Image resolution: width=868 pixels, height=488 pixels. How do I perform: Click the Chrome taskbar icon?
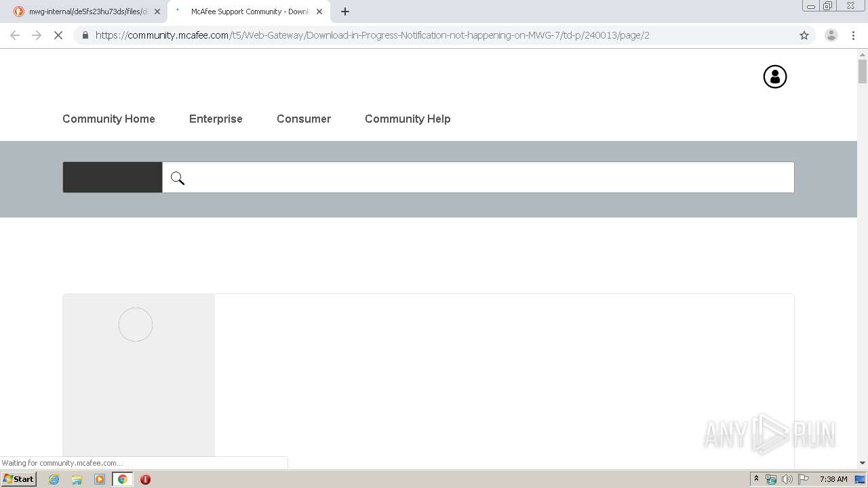[122, 479]
